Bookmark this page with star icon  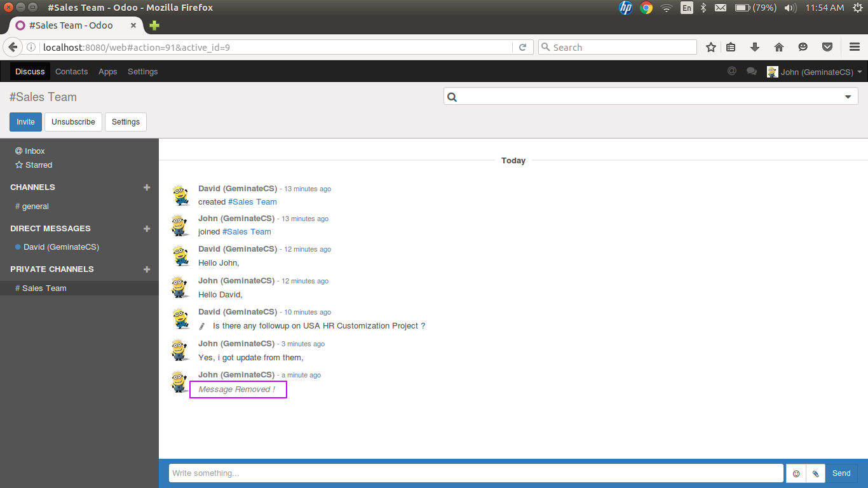[x=711, y=47]
